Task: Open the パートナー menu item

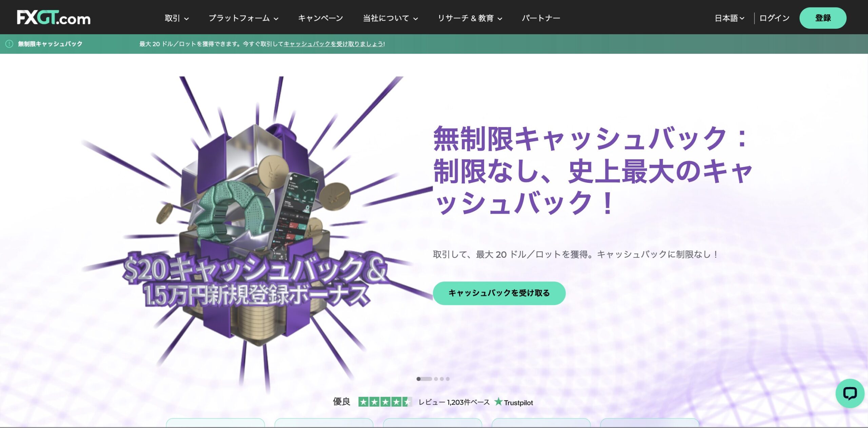Action: tap(541, 18)
